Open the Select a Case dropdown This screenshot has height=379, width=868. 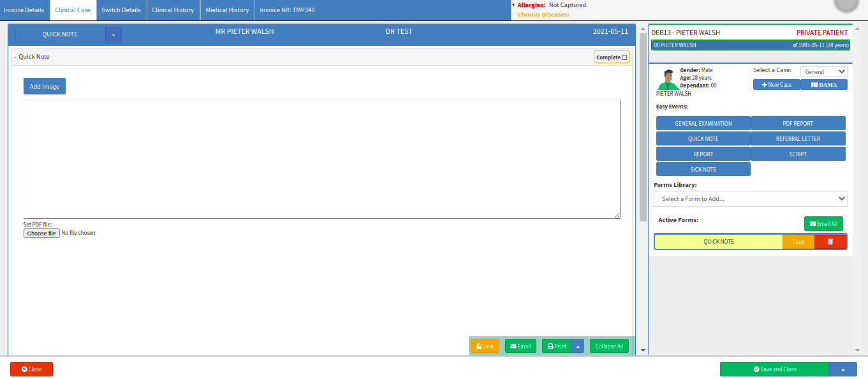coord(823,72)
